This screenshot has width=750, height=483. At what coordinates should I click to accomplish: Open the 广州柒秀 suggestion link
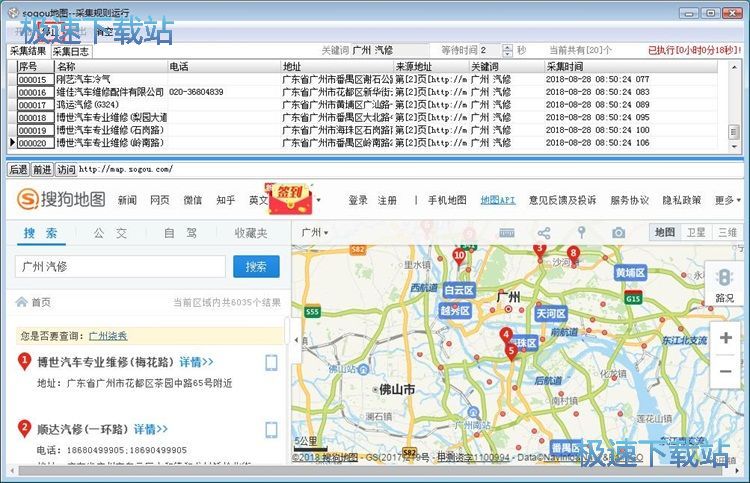pyautogui.click(x=108, y=336)
